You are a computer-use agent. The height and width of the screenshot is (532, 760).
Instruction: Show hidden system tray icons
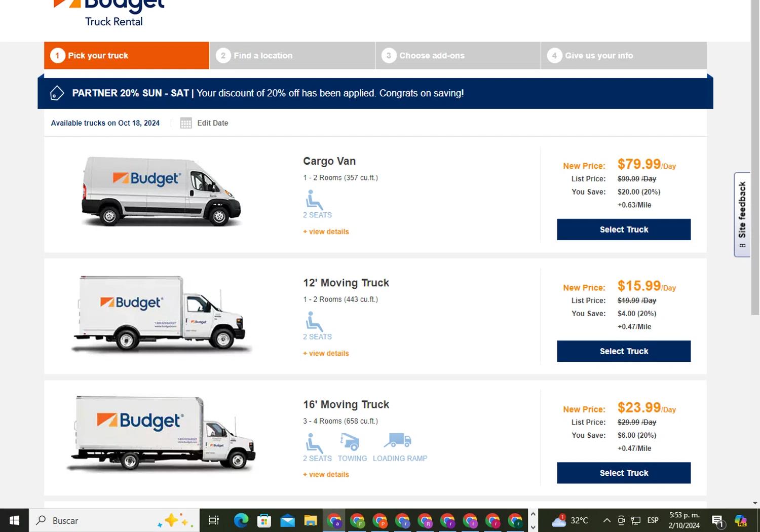click(606, 520)
